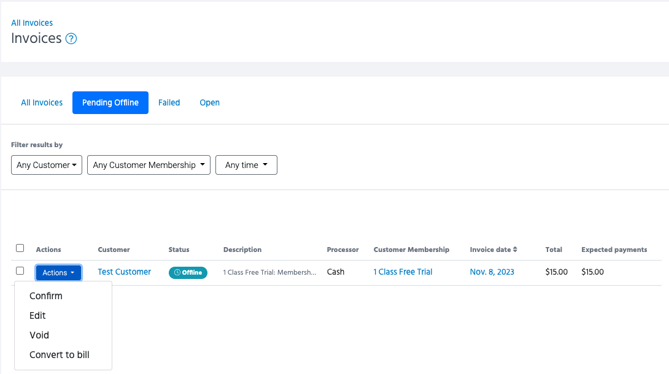Open the Test Customer link
669x374 pixels.
click(124, 272)
